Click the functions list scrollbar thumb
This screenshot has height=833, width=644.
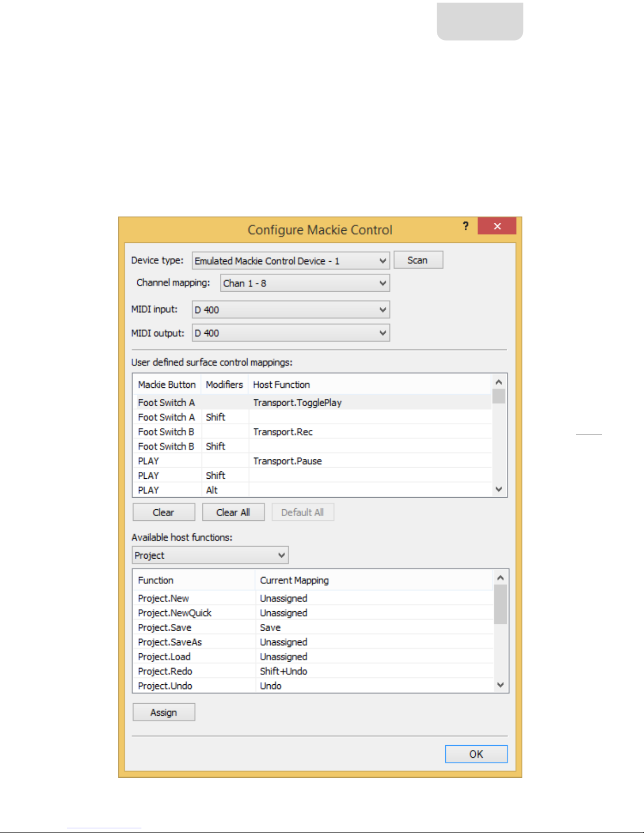[x=500, y=604]
